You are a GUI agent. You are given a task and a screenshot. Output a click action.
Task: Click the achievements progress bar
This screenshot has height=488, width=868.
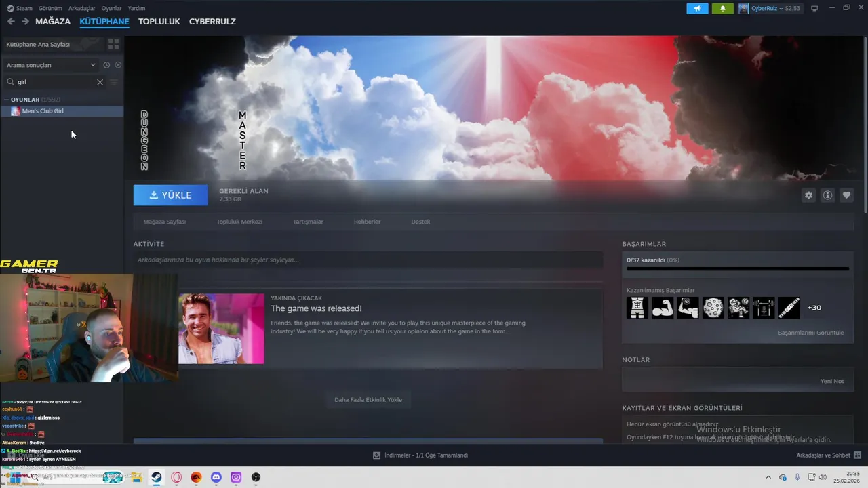point(738,269)
